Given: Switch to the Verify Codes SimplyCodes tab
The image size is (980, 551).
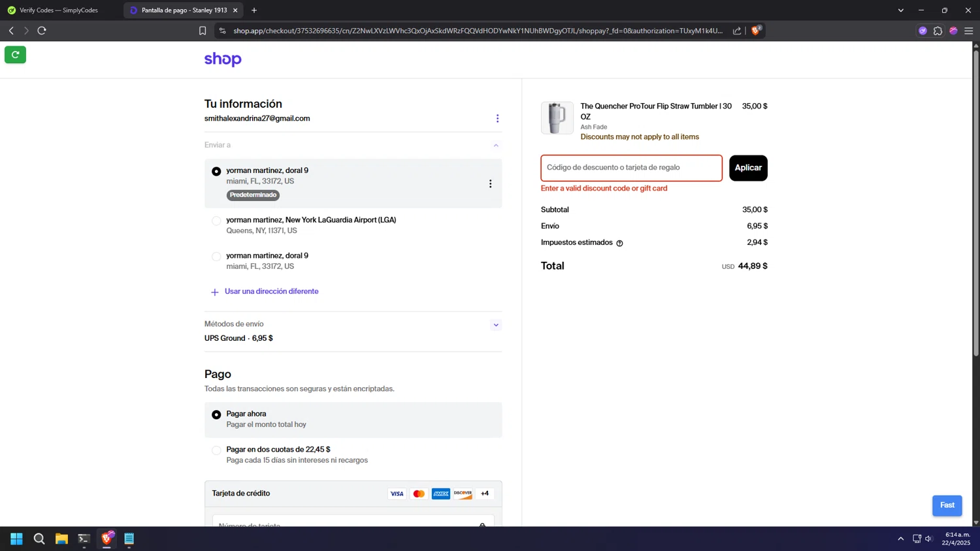Looking at the screenshot, I should coord(59,10).
